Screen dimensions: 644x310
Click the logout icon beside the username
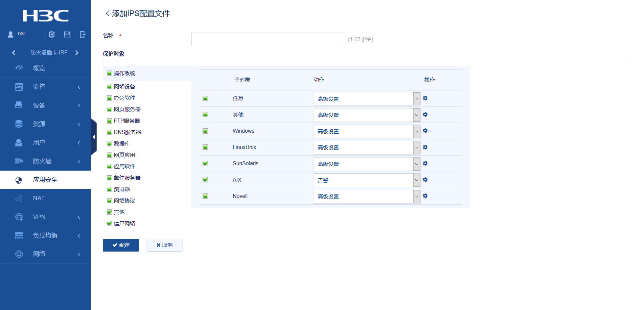pos(83,34)
